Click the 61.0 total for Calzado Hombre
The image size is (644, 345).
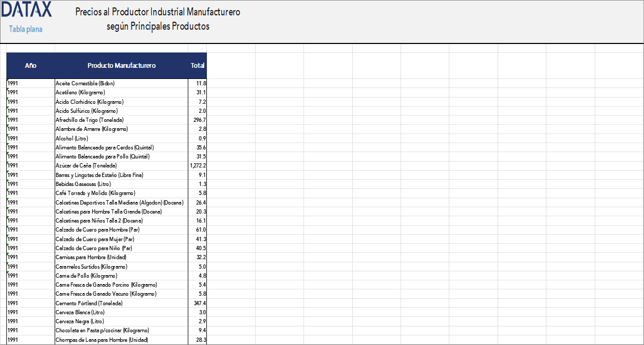(x=197, y=229)
